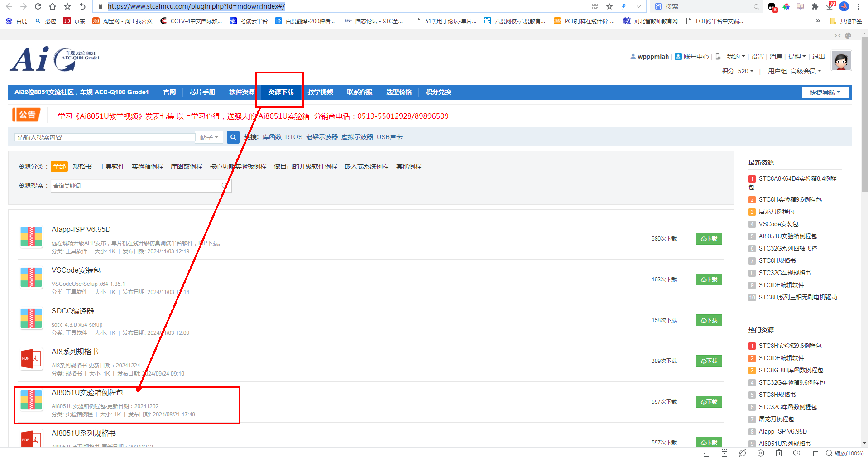This screenshot has height=458, width=868.
Task: Open the 其他书签 bookmarks folder
Action: [846, 21]
